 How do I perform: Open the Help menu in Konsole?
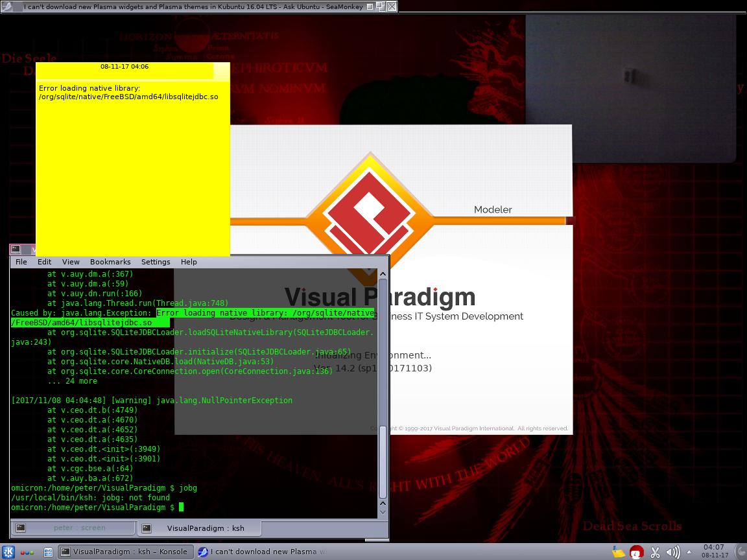[x=189, y=262]
